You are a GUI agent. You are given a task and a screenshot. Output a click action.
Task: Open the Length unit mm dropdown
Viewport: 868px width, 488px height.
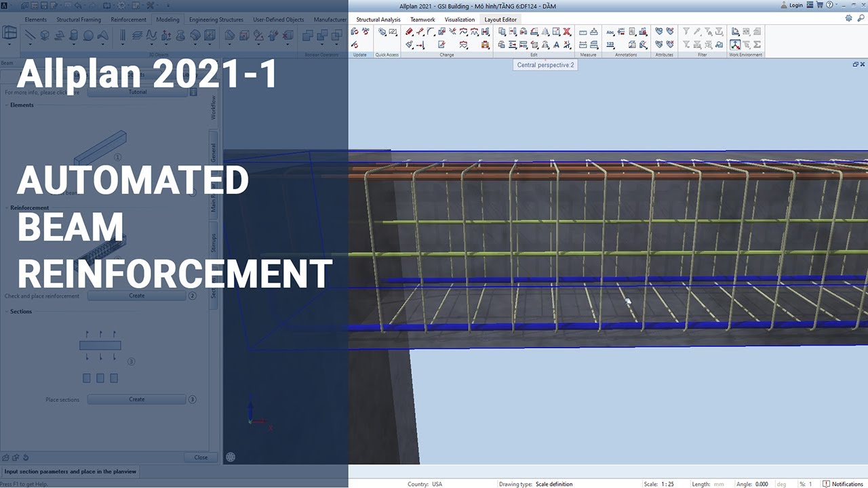(719, 484)
